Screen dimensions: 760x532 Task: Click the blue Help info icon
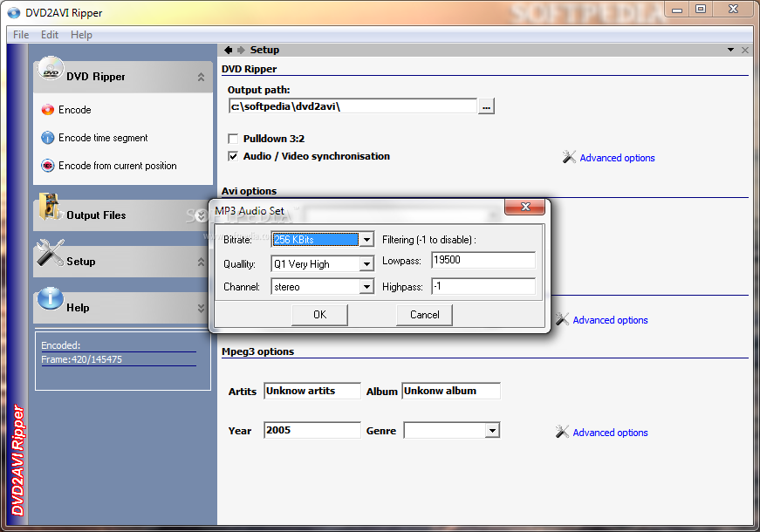coord(51,298)
